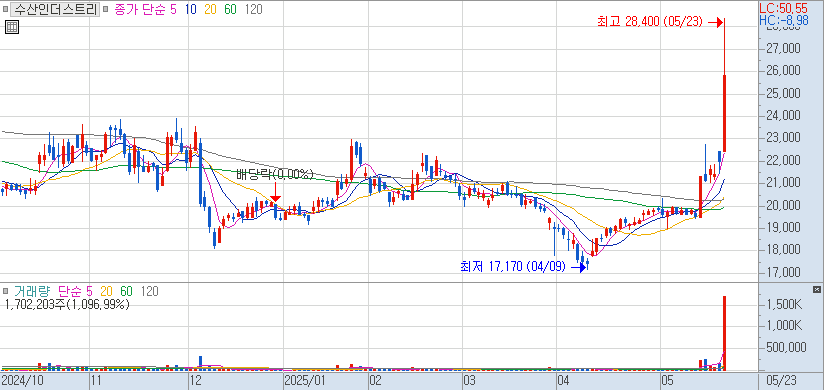Screen dimensions: 824x390
Task: Open the data table grid icon
Action: (12, 27)
